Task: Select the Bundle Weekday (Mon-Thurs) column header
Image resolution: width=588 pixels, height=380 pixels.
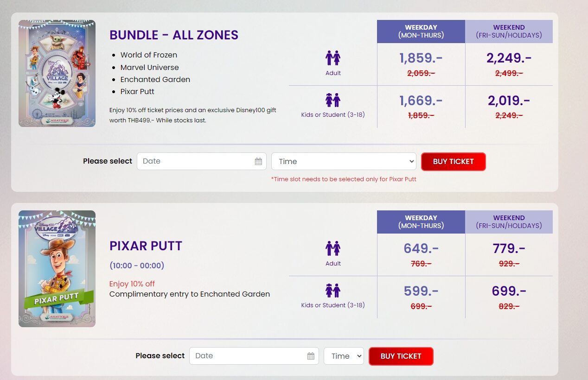Action: click(421, 31)
